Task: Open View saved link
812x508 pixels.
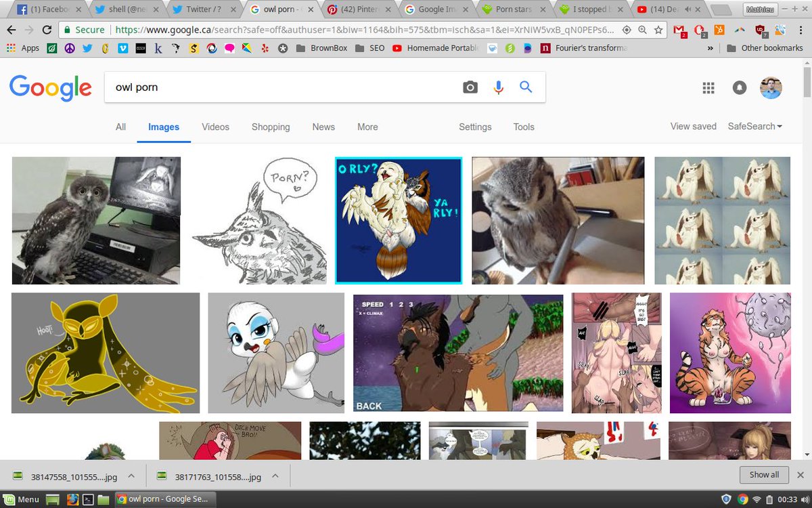Action: coord(693,127)
